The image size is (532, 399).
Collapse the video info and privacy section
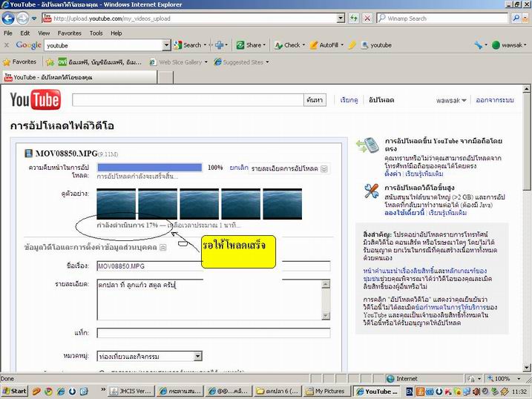tap(162, 248)
